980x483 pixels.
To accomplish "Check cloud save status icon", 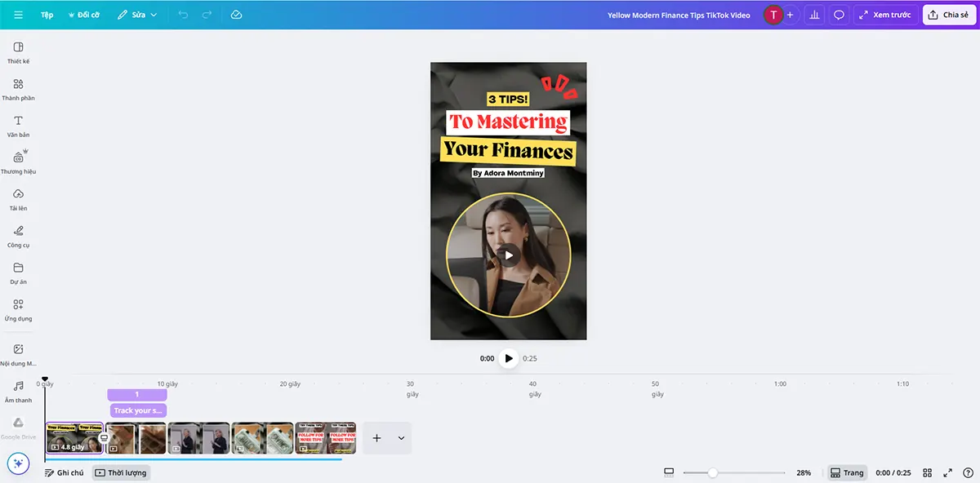I will [236, 15].
